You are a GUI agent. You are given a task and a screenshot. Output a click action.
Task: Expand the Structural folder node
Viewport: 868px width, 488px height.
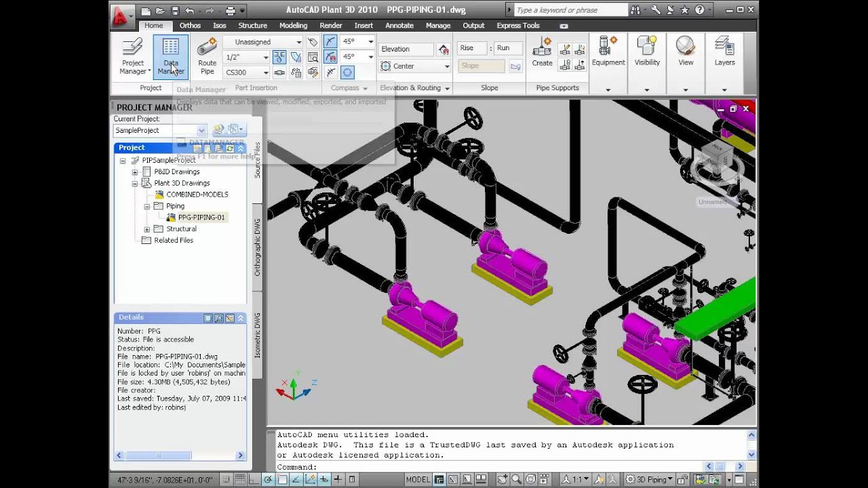(x=146, y=229)
